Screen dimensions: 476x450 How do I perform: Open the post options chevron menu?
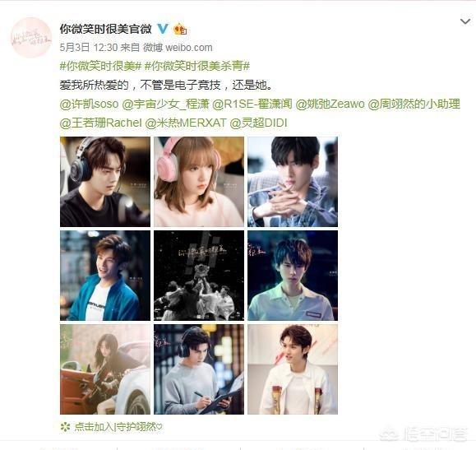(465, 21)
